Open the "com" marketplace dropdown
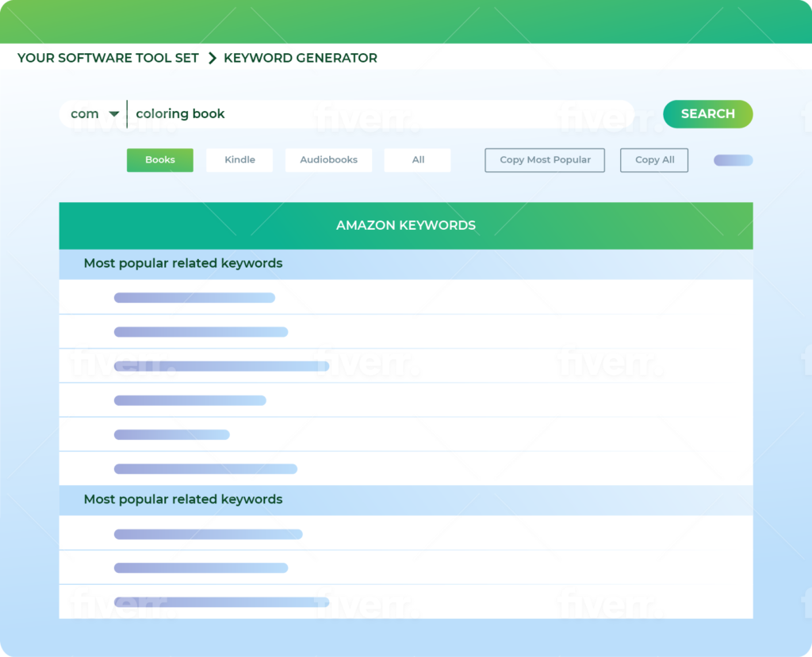812x657 pixels. 95,114
